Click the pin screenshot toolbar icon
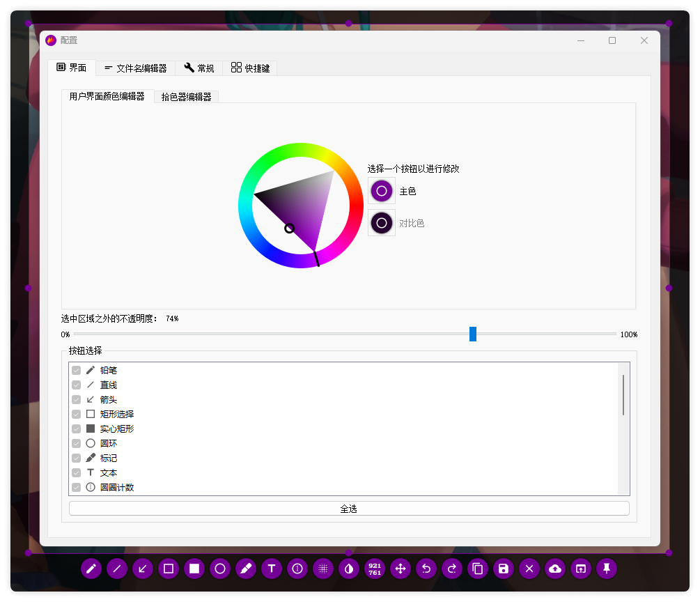The image size is (700, 602). 606,569
